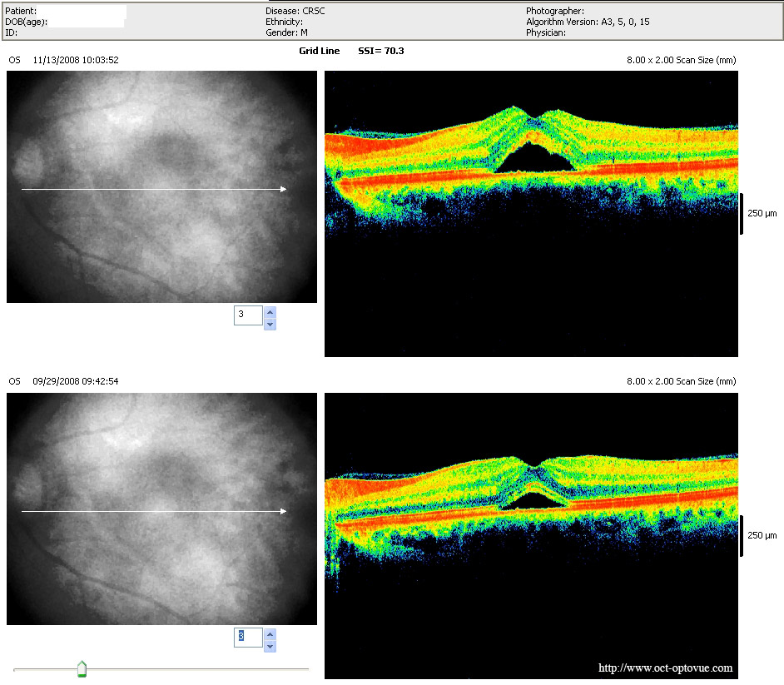784x685 pixels.
Task: Select the 11/13/2008 fundus image
Action: point(161,186)
